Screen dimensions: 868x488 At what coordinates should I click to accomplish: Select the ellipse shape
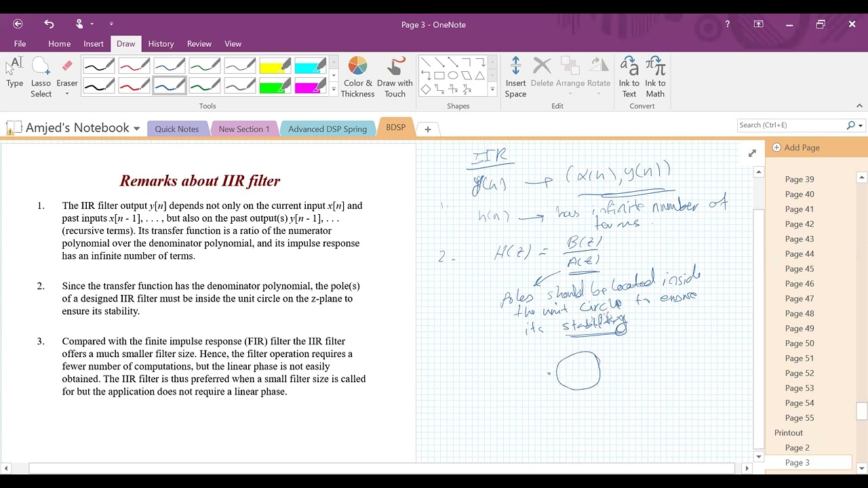pos(453,75)
